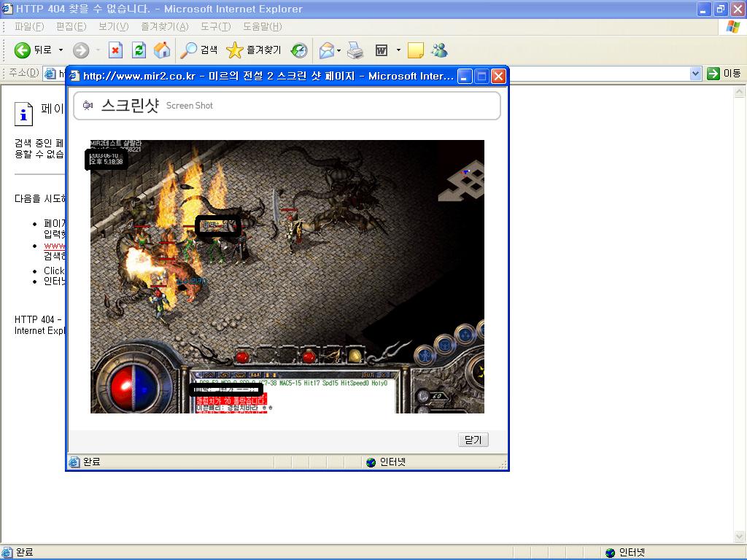Viewport: 747px width, 560px height.
Task: Click the 닫기 button in screenshot popup
Action: (473, 440)
